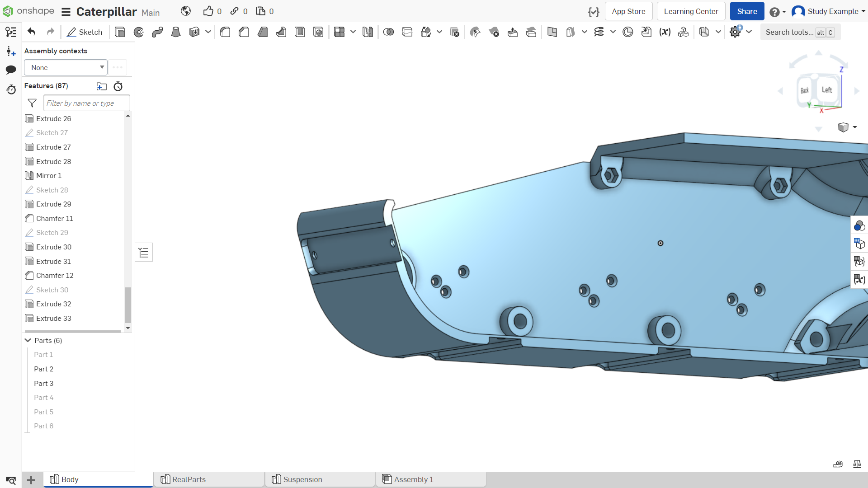The height and width of the screenshot is (488, 868).
Task: Click the Left face of view cube
Action: click(x=827, y=90)
